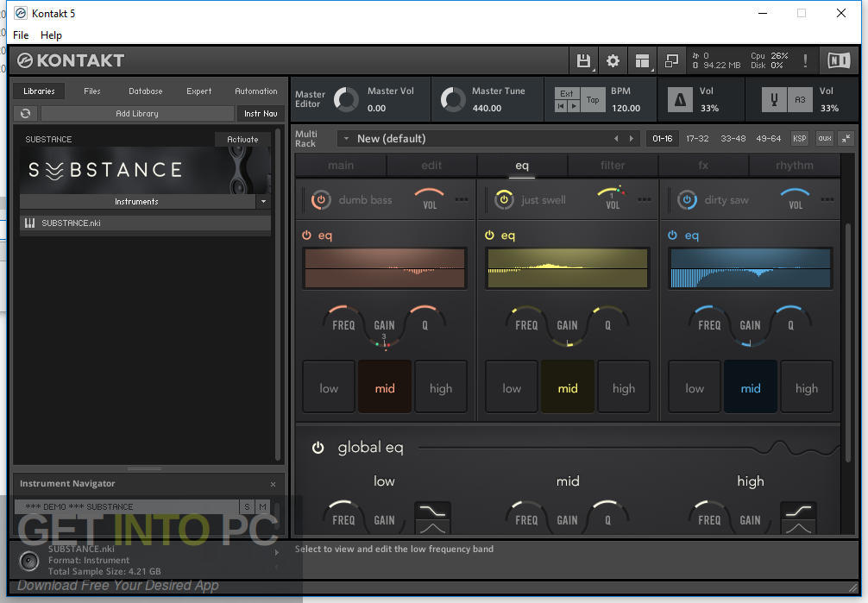Toggle the blue eq power switch

click(x=673, y=236)
